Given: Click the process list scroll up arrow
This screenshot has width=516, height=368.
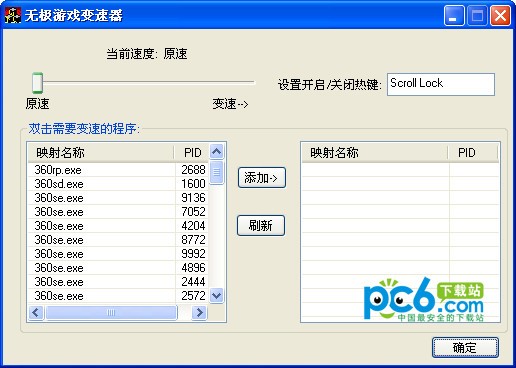Looking at the screenshot, I should [217, 152].
